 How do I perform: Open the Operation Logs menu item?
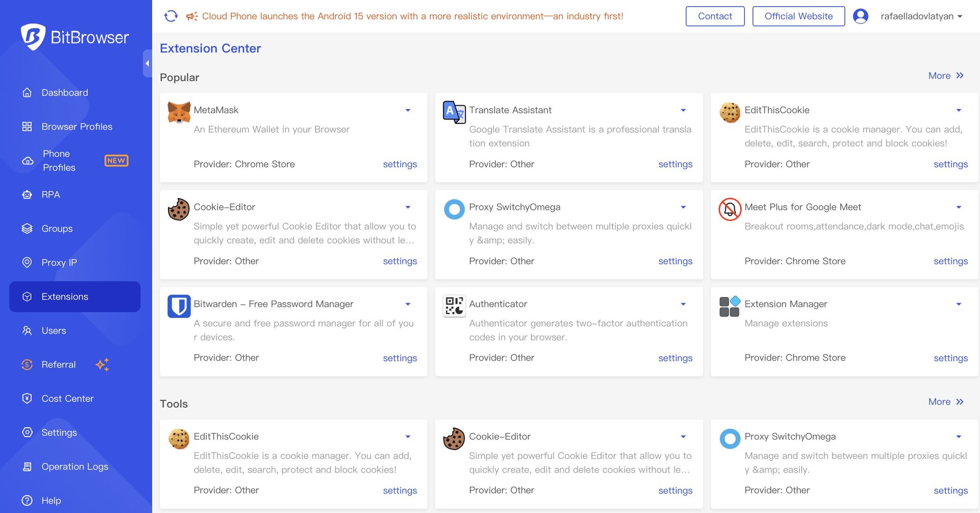75,466
